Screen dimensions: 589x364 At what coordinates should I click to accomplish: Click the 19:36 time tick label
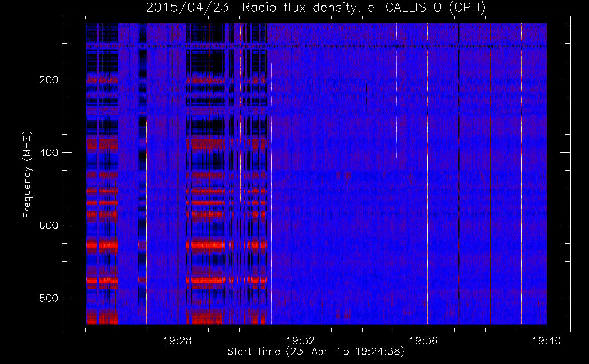pos(424,341)
